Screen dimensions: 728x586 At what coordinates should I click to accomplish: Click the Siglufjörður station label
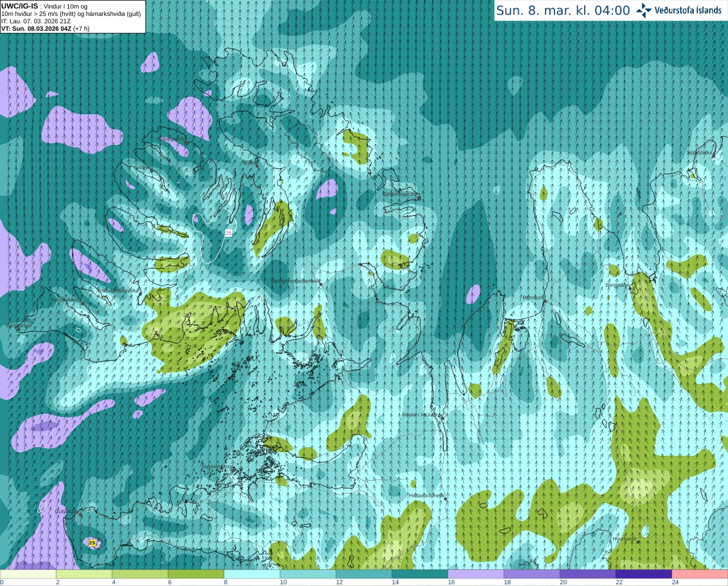pyautogui.click(x=700, y=152)
